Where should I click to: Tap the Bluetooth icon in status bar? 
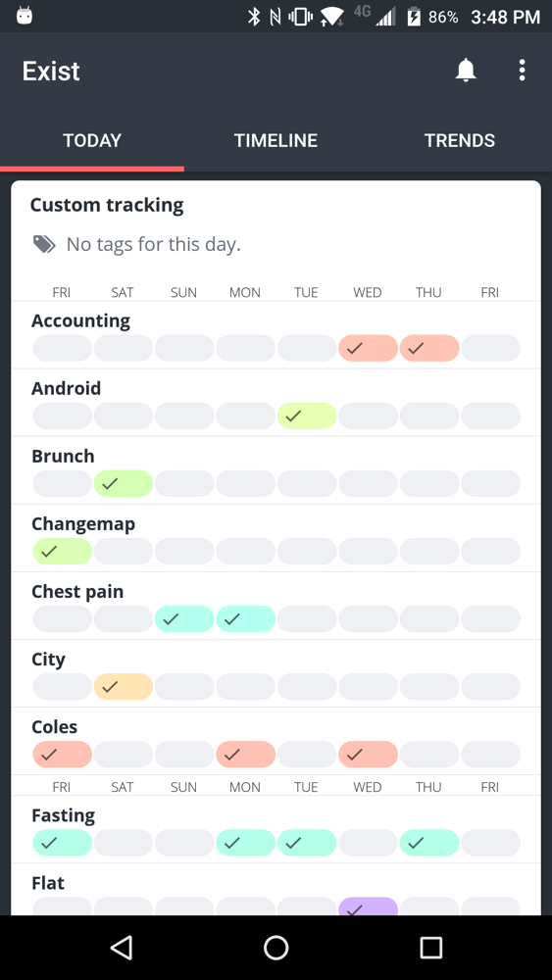coord(254,17)
